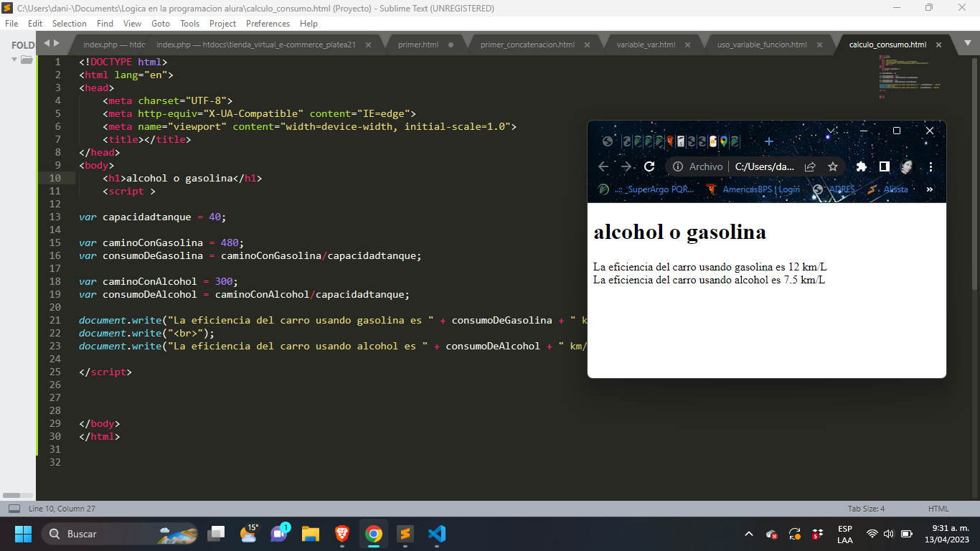980x551 pixels.
Task: Launch Brave browser from the taskbar
Action: (342, 534)
